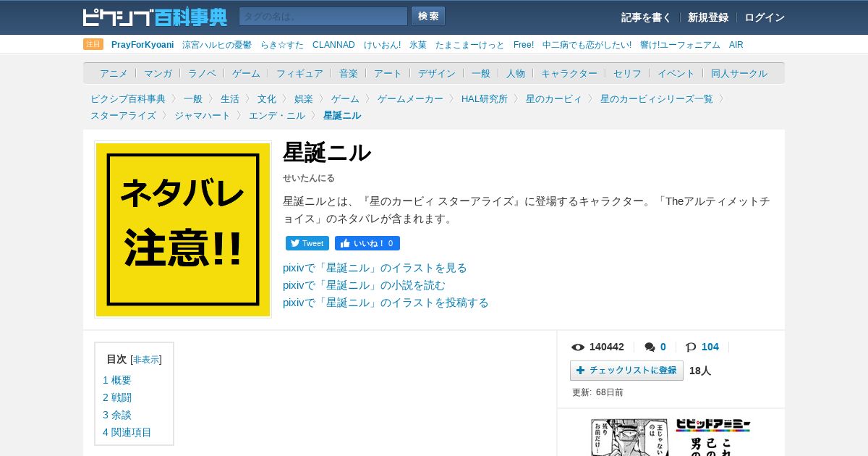Select the デザイン category tab
This screenshot has width=868, height=456.
(437, 73)
